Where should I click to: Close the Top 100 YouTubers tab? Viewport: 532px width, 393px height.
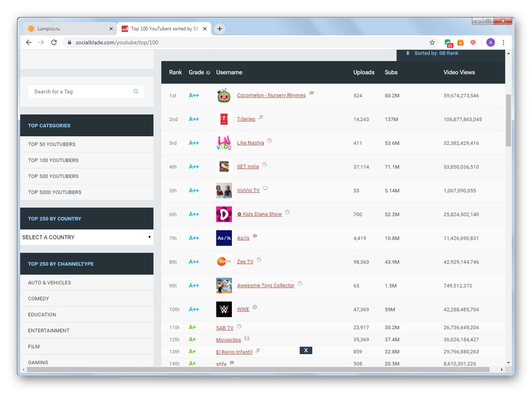click(x=205, y=29)
